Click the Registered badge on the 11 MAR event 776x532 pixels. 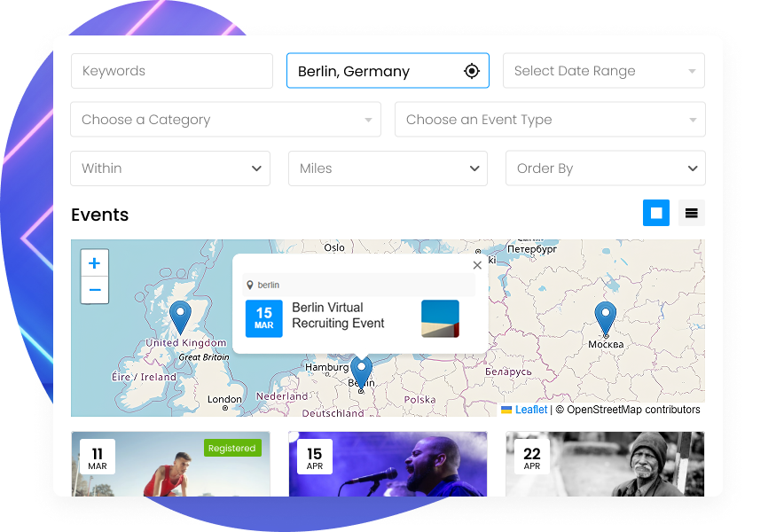click(232, 448)
